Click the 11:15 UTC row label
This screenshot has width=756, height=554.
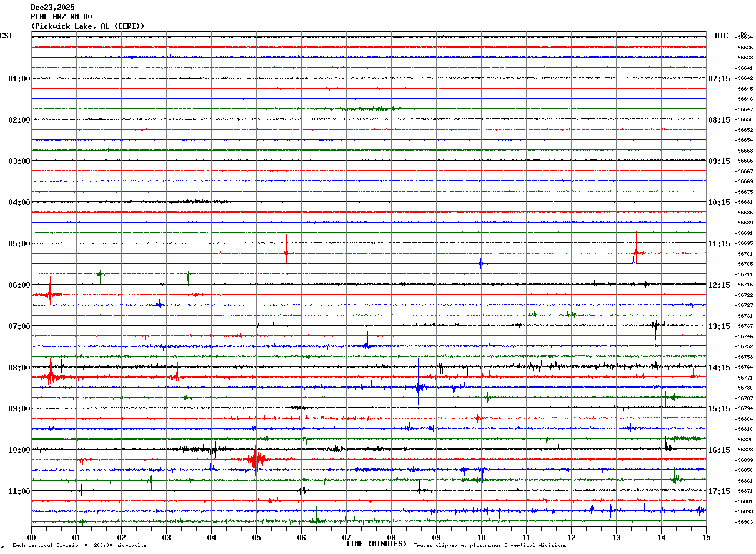pos(719,244)
